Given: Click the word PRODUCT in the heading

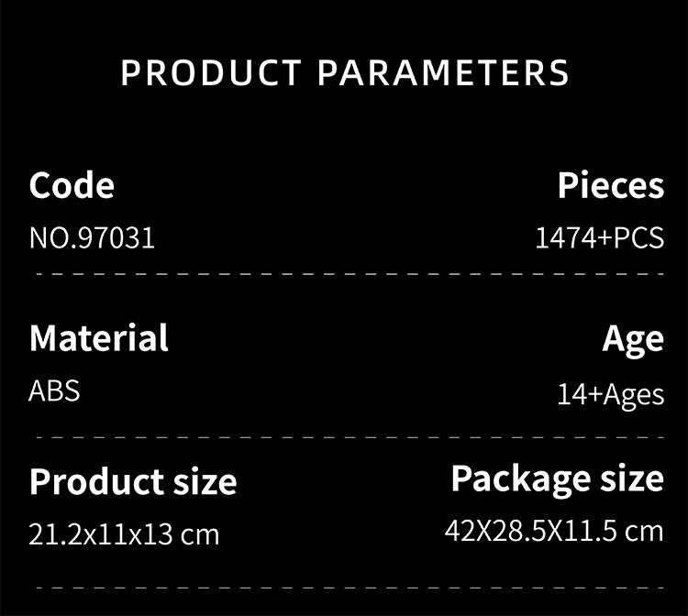Looking at the screenshot, I should pyautogui.click(x=210, y=73).
